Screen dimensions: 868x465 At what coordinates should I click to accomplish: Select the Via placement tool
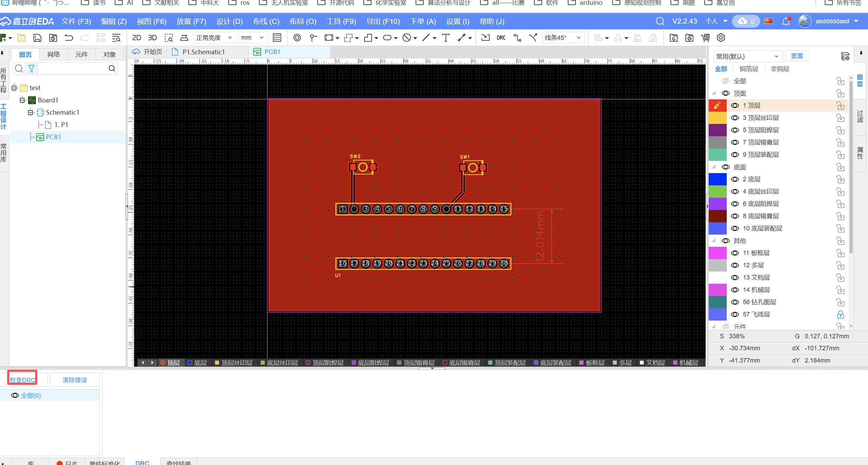[x=297, y=38]
